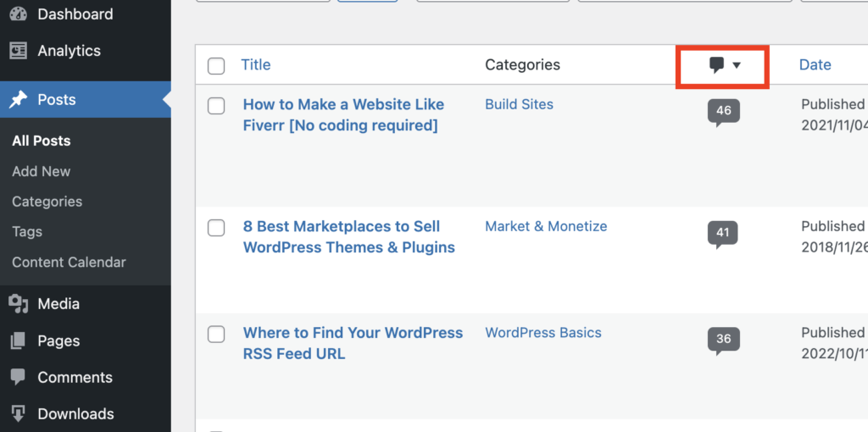Open the 46 comments bubble for Fiverr post
This screenshot has width=868, height=432.
[x=724, y=113]
